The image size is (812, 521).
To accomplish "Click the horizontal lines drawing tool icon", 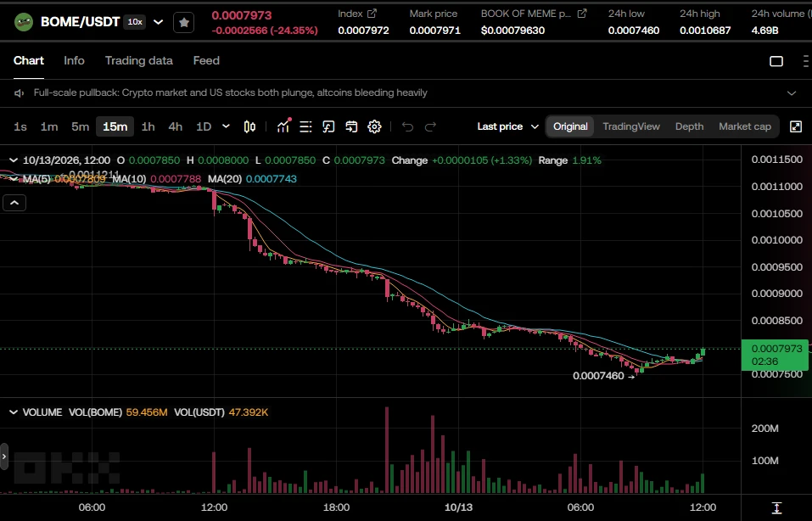I will [305, 126].
